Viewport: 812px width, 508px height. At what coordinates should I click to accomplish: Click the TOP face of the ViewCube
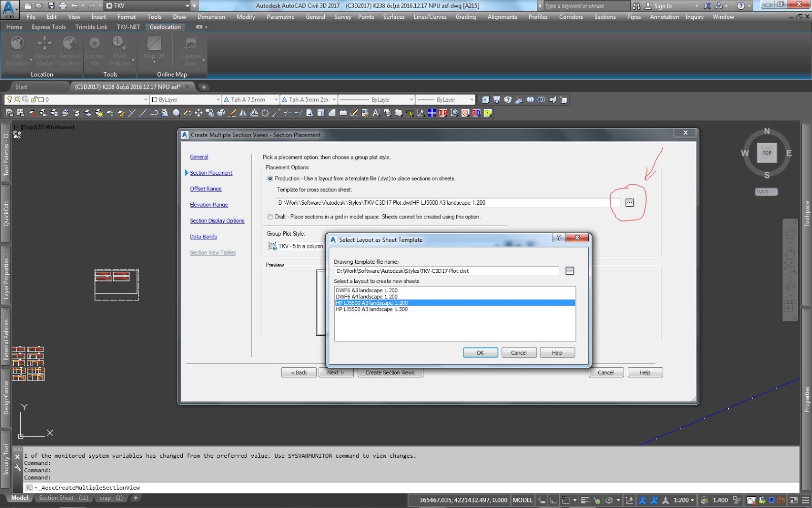coord(767,153)
